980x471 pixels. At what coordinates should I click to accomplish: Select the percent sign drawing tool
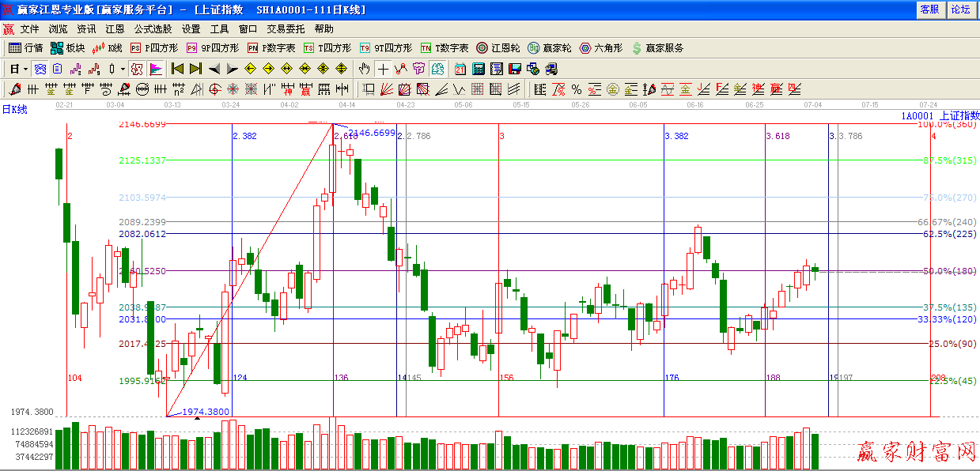coord(577,89)
